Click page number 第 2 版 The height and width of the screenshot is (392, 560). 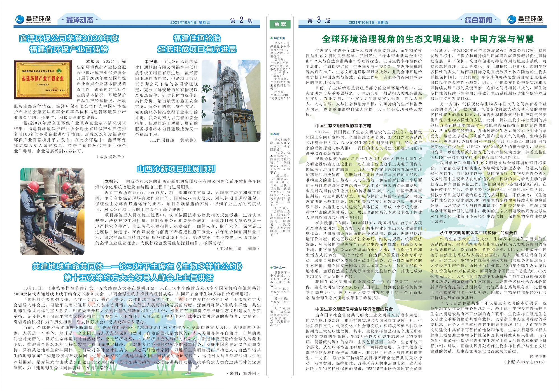241,20
